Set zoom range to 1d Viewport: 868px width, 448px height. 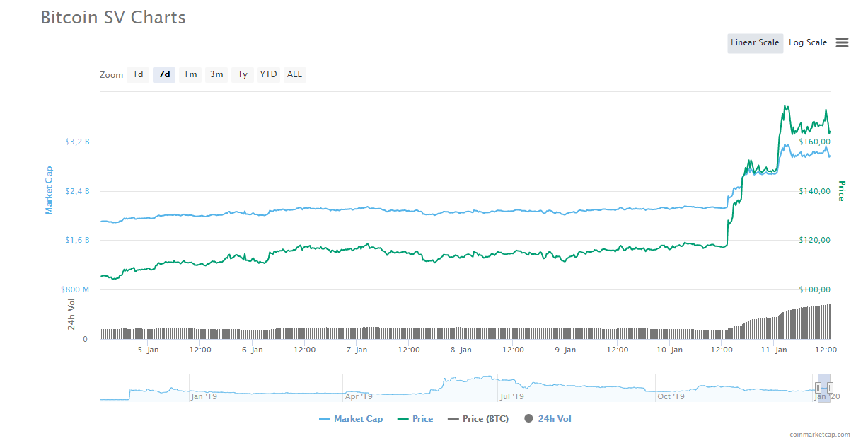(x=138, y=74)
